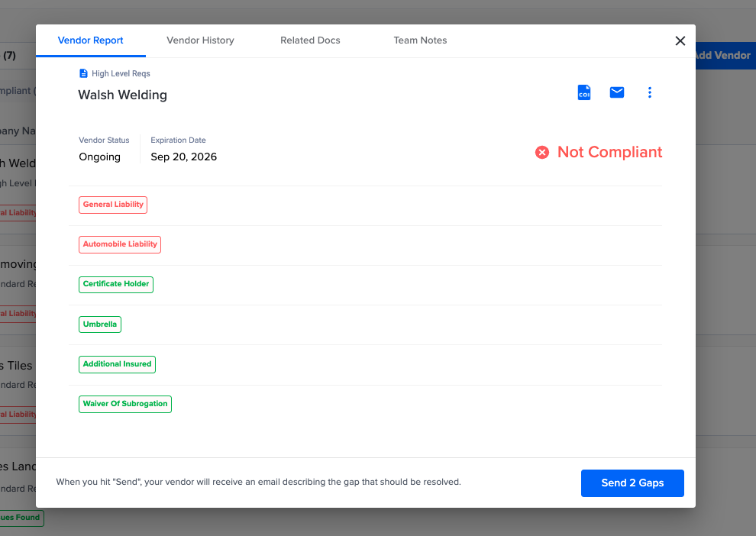Click the Sep 20, 2026 expiration date
The width and height of the screenshot is (756, 536).
click(x=184, y=157)
